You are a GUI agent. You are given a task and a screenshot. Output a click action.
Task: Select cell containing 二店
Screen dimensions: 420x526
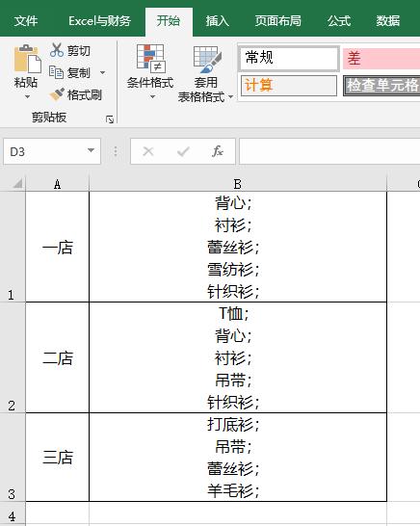click(58, 357)
